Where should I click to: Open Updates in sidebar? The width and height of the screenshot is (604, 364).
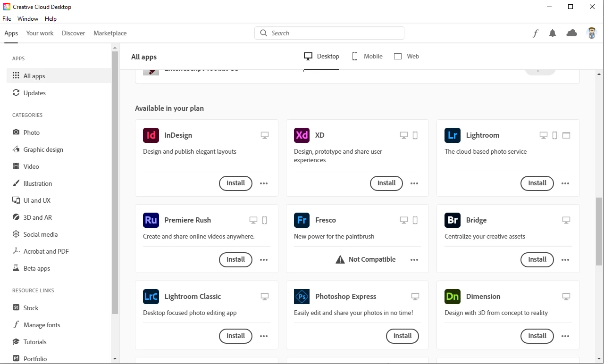point(59,93)
